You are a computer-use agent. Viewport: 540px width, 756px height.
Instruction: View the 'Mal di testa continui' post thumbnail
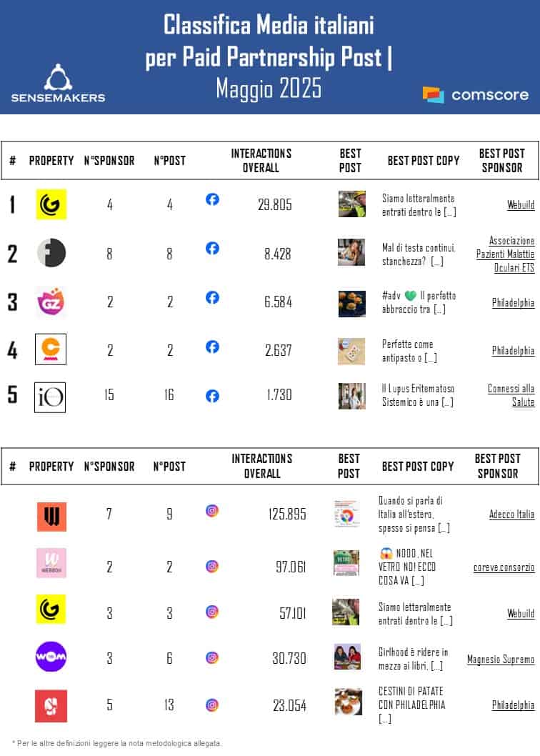pos(351,252)
